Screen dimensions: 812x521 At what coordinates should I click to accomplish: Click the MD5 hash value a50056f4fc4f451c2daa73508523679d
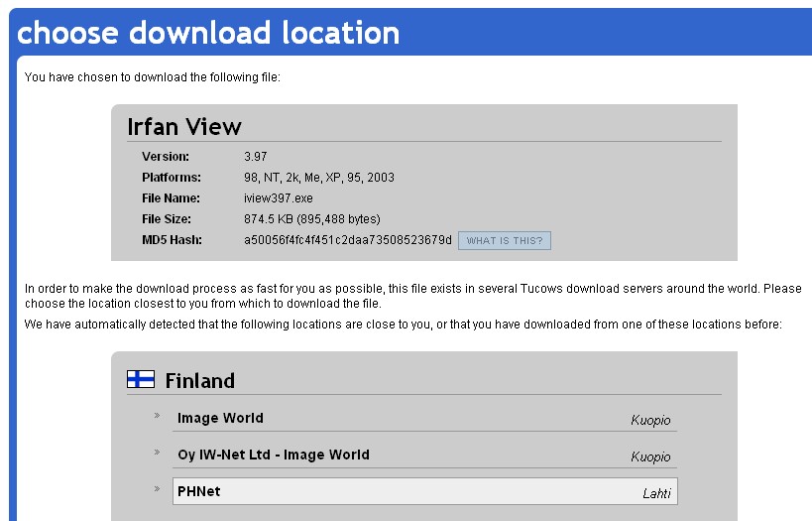(x=347, y=240)
